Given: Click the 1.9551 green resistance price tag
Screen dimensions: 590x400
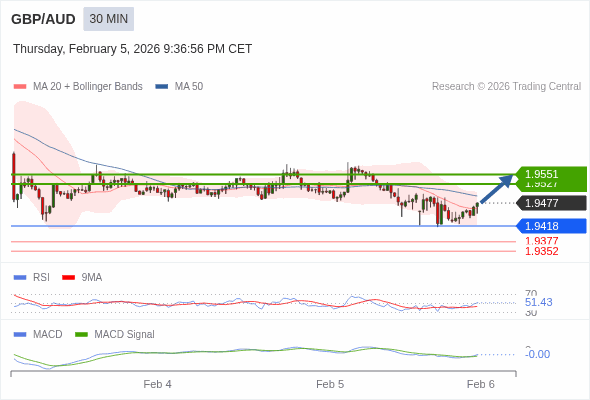Looking at the screenshot, I should click(x=551, y=174).
